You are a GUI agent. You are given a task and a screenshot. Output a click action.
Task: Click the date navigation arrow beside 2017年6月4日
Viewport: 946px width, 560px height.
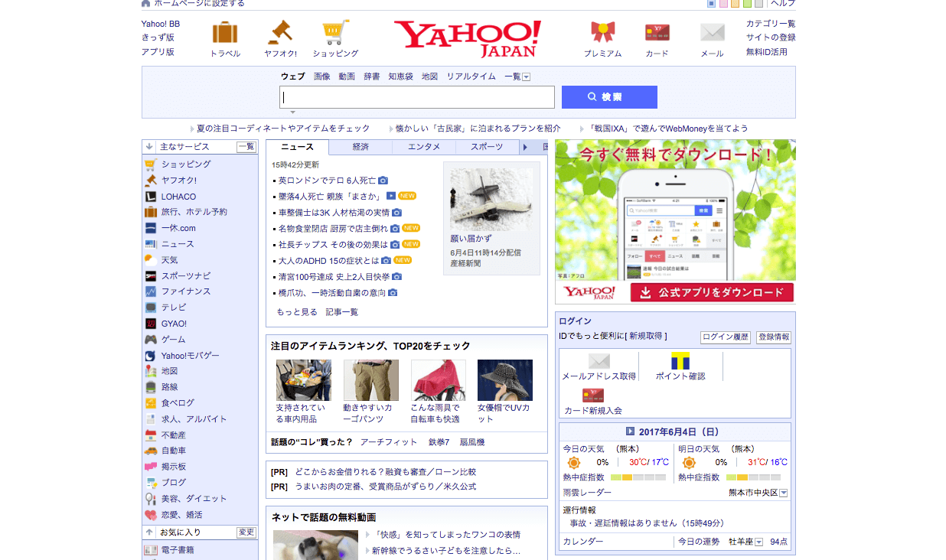(x=631, y=431)
